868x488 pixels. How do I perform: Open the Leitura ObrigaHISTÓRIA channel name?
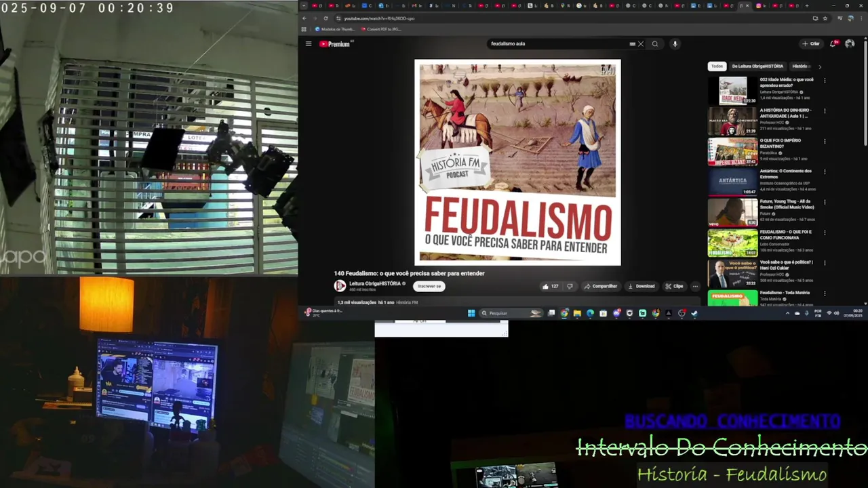[374, 283]
